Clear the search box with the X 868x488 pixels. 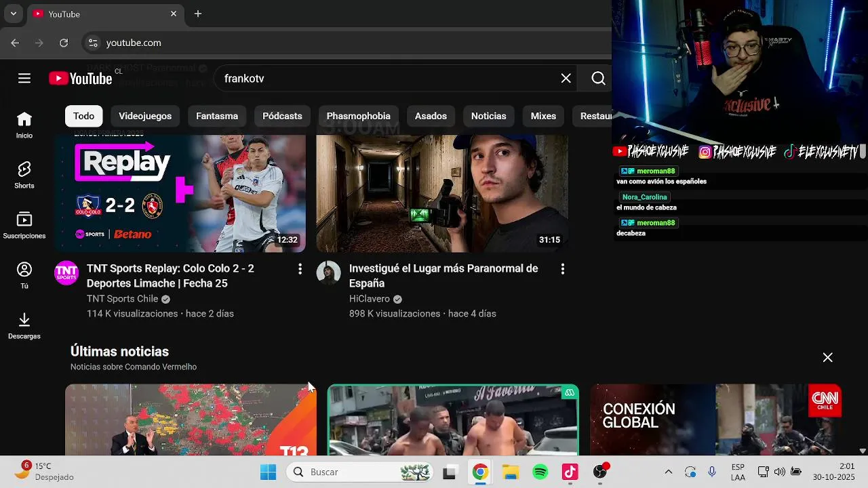click(x=566, y=79)
